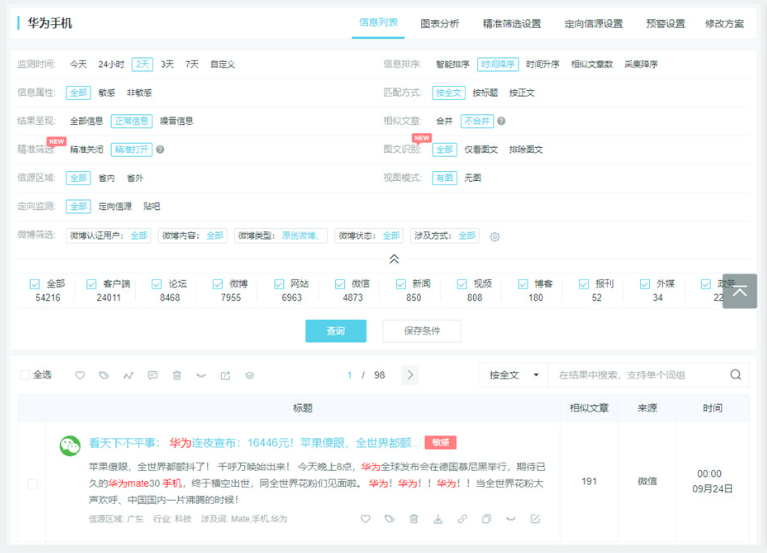Open the 预警设置 tab
Screen dimensions: 767x553
coord(665,23)
